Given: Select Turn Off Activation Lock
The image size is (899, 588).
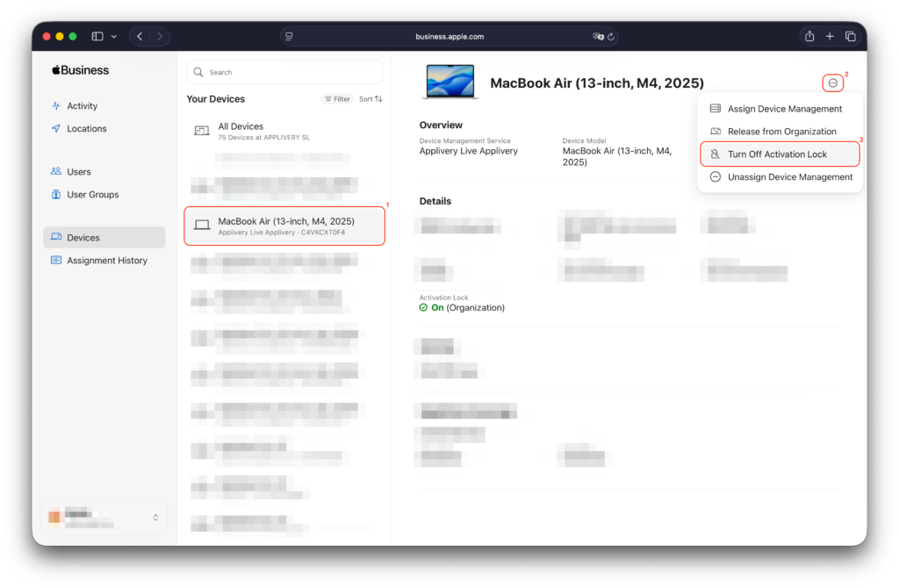Looking at the screenshot, I should [778, 154].
